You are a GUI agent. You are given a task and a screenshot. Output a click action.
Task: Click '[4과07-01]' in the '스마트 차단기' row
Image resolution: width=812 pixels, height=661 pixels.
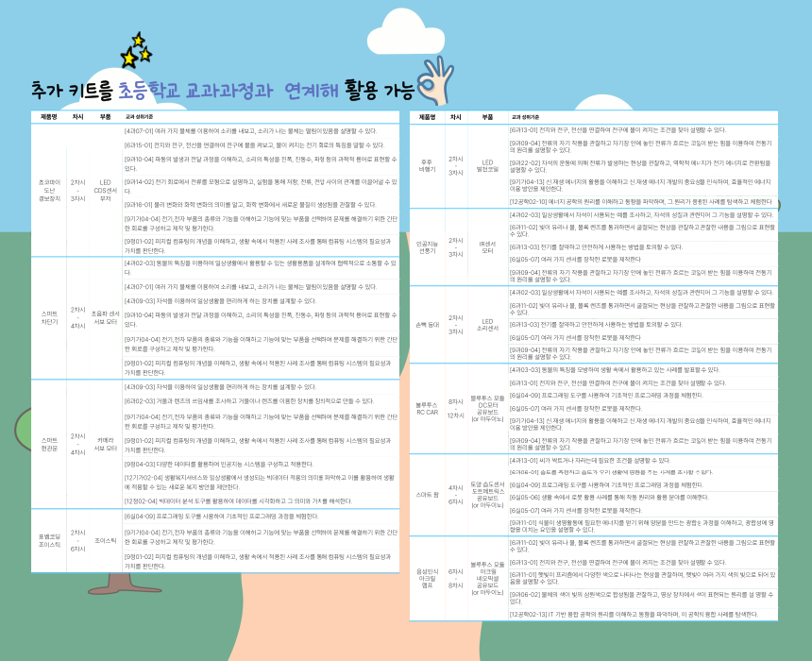pos(250,286)
